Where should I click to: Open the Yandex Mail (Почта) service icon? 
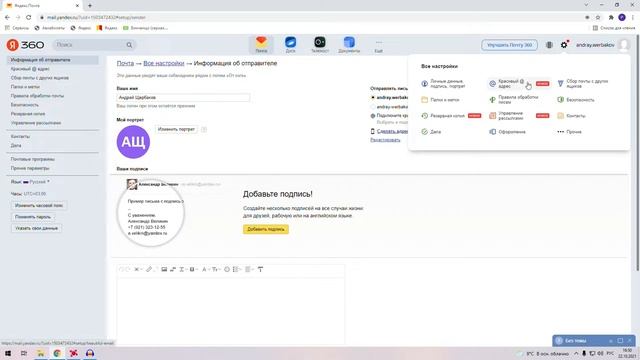261,44
